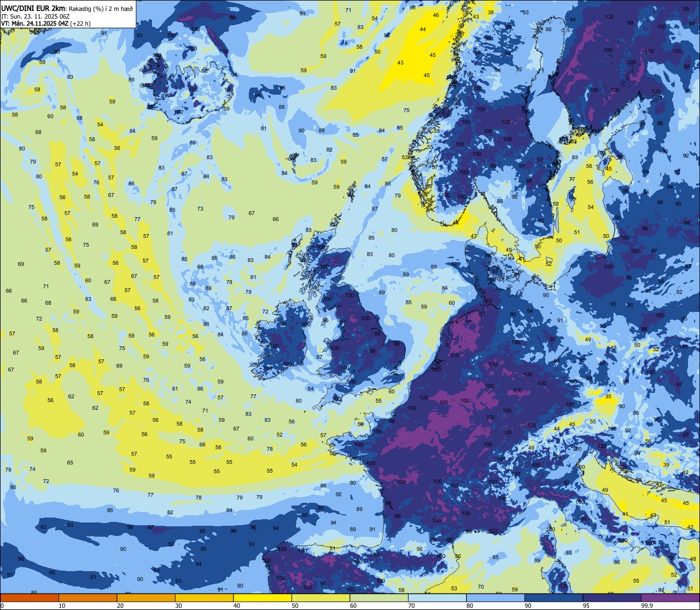This screenshot has height=610, width=700.
Task: Click the 'Rakastig (%) í 2 m hæð' label
Action: tap(100, 8)
